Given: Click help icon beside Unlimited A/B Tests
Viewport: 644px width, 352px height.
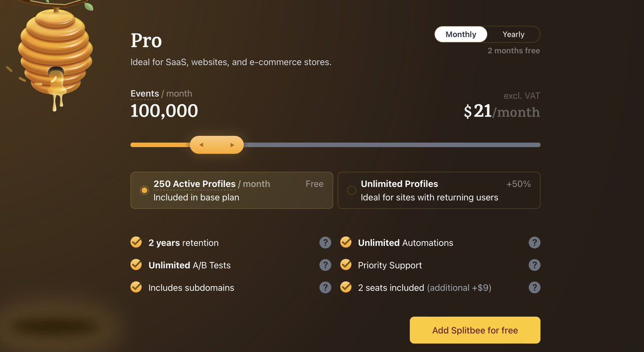Looking at the screenshot, I should (325, 265).
